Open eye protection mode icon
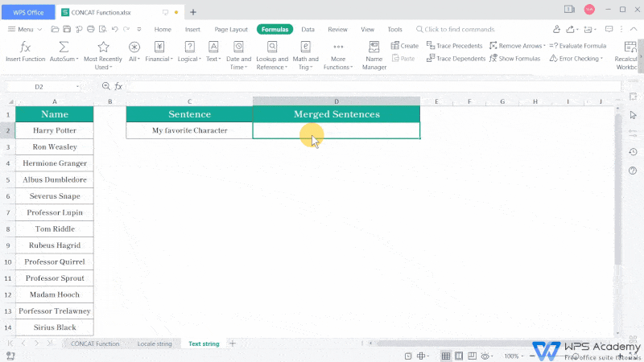 pos(485,356)
